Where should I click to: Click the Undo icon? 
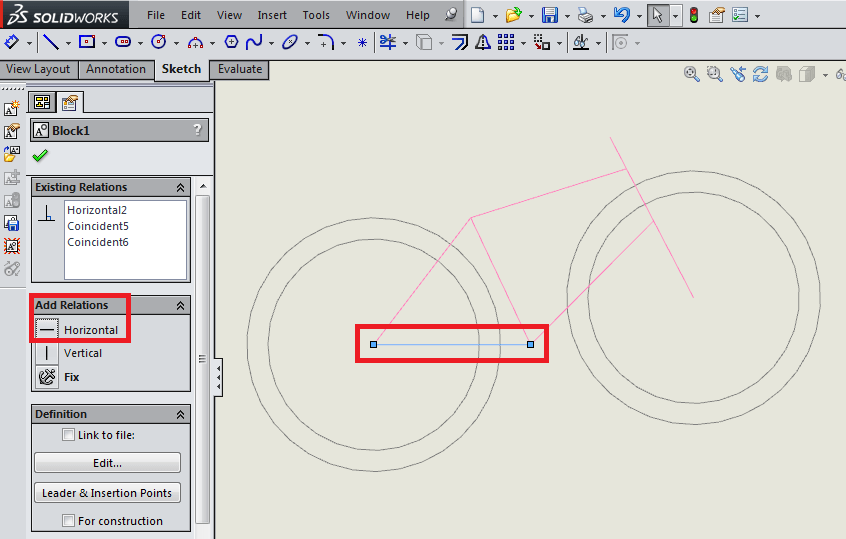(x=622, y=15)
